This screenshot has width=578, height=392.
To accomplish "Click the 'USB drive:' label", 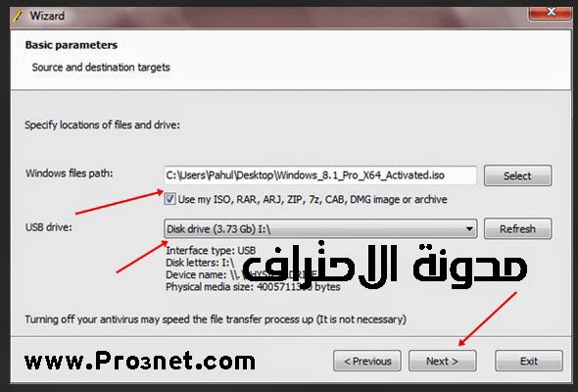I will [49, 227].
